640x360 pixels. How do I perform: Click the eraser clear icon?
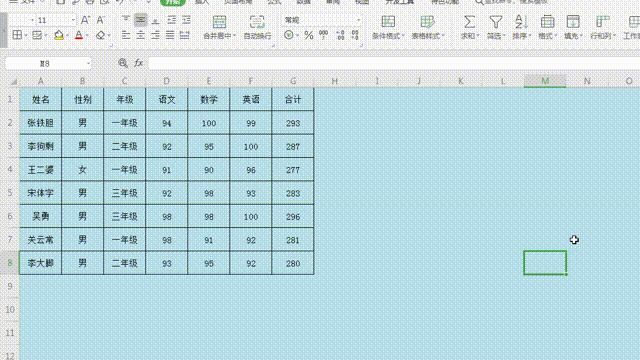coord(100,36)
